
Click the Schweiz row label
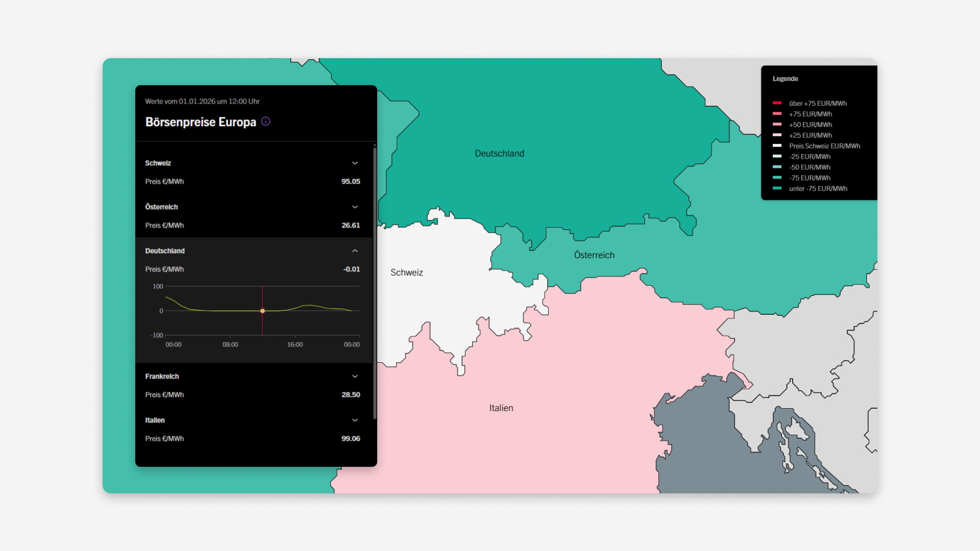coord(158,163)
